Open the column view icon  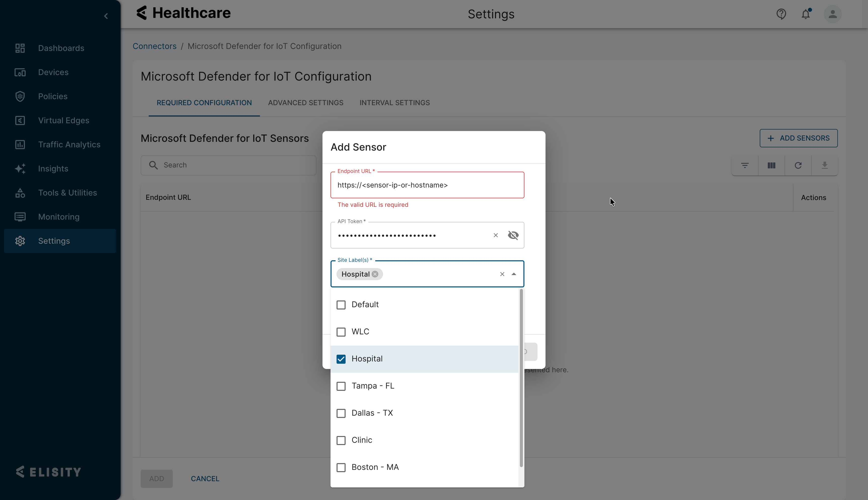pos(772,165)
